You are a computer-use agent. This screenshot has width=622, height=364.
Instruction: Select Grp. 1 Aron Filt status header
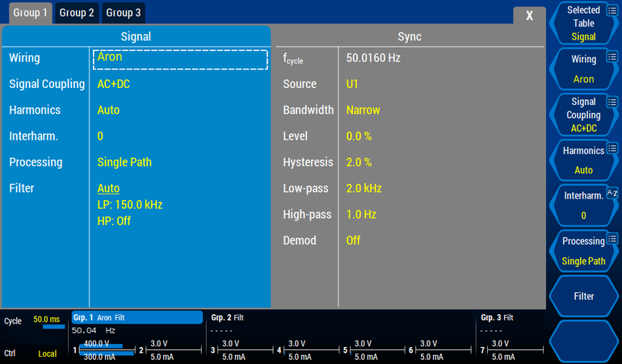click(x=137, y=318)
